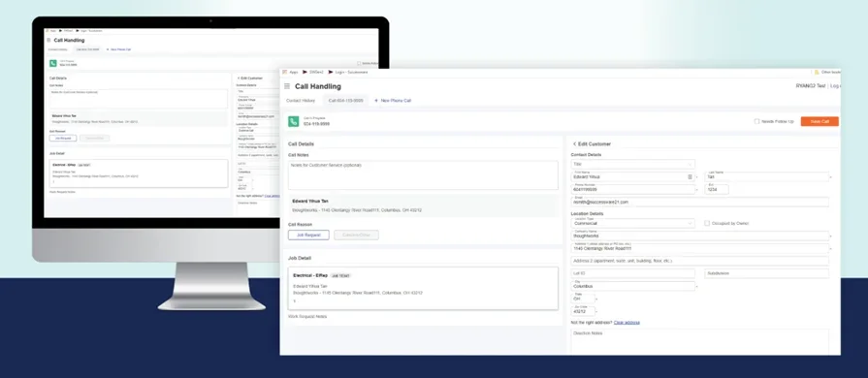Click the Ext field showing 1234
Screen dimensions: 868x378
pyautogui.click(x=717, y=189)
